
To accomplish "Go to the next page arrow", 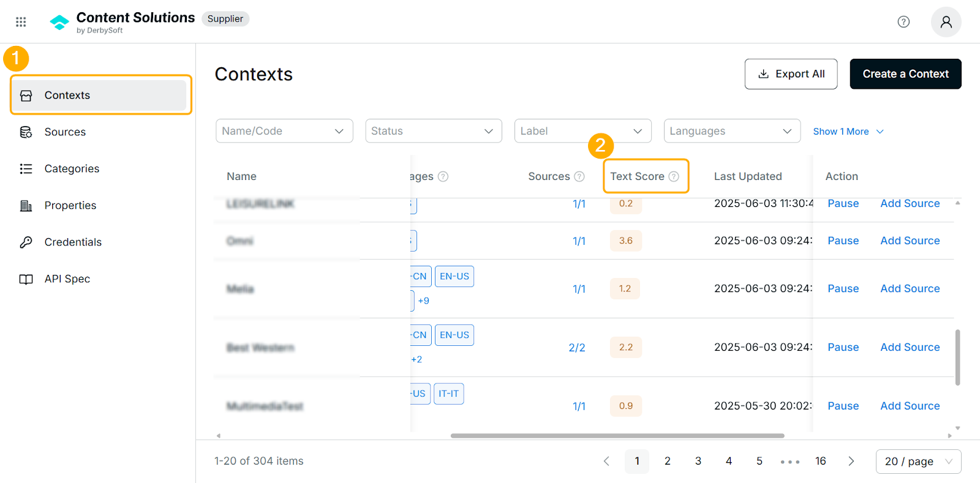I will (x=851, y=461).
